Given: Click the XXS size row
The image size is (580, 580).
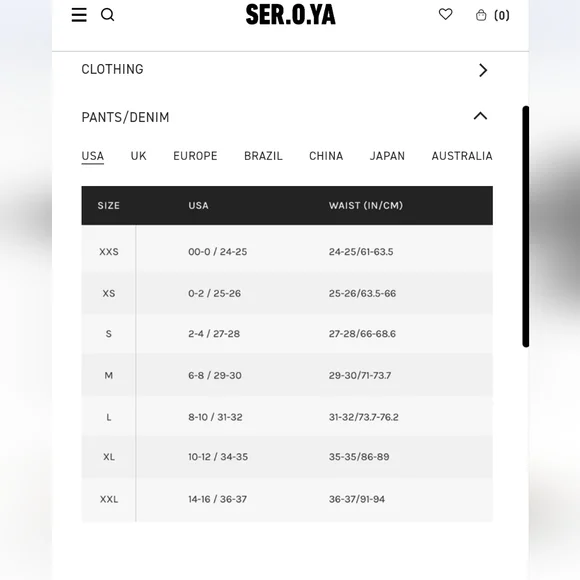Looking at the screenshot, I should tap(287, 252).
